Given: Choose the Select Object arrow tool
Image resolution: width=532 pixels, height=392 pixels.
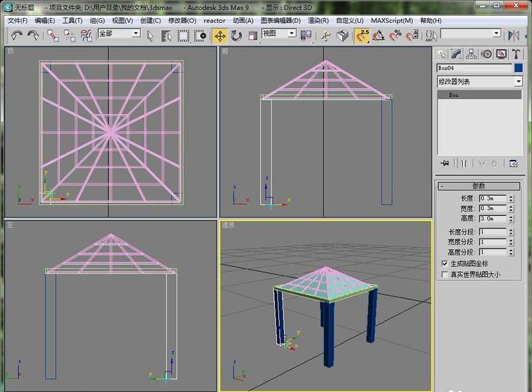Looking at the screenshot, I should tap(150, 36).
